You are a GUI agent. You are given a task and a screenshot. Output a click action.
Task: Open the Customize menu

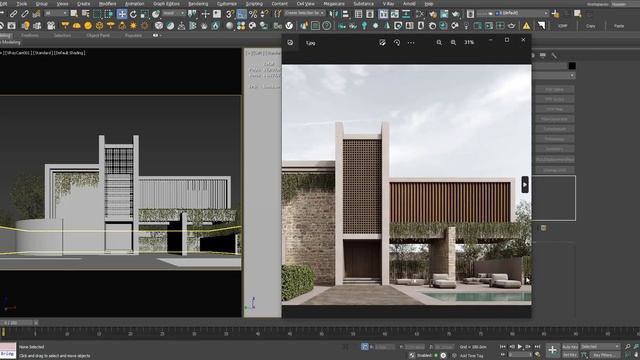pyautogui.click(x=227, y=4)
